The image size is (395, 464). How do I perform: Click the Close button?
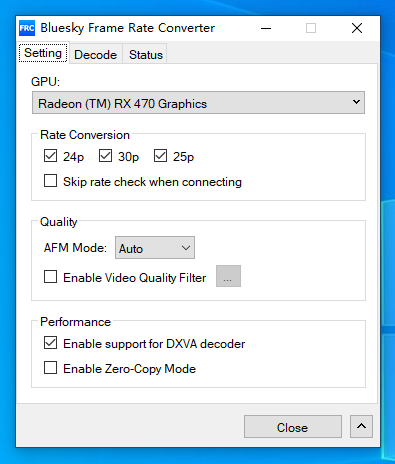293,427
